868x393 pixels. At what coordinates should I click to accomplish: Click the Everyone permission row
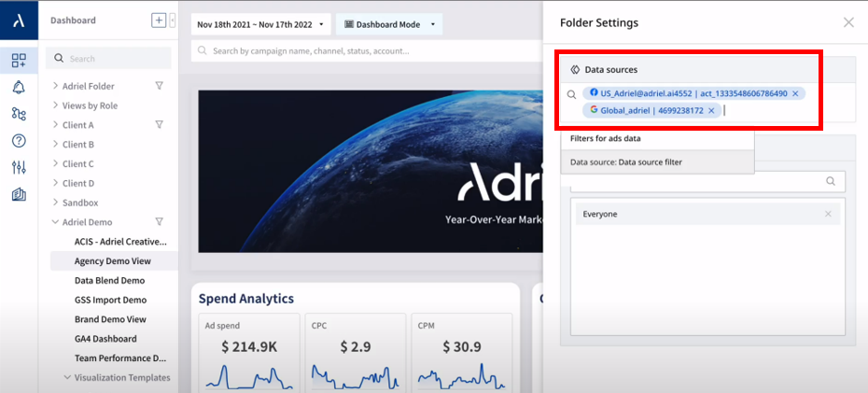click(708, 214)
